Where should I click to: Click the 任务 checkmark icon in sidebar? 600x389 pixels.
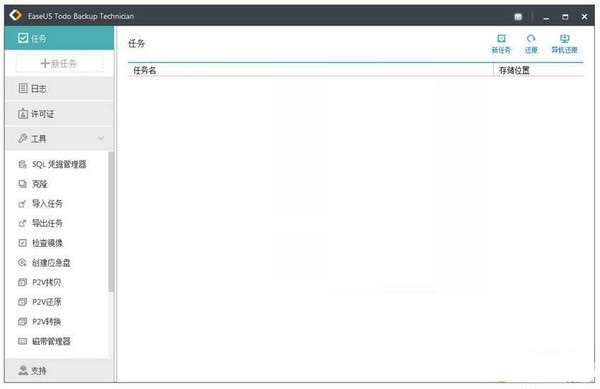coord(23,38)
